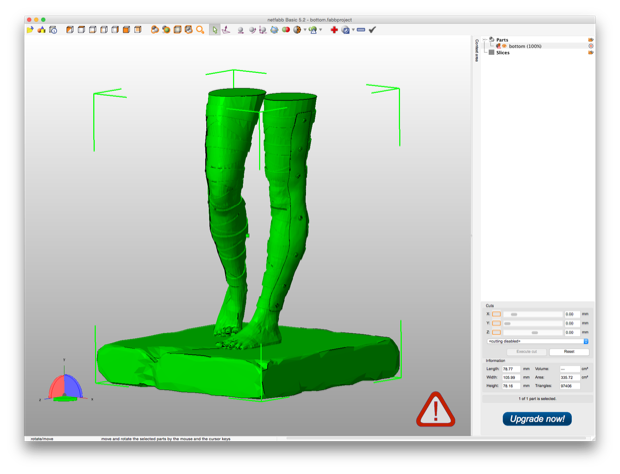Collapse the Parts tree node
This screenshot has width=620, height=474.
tap(486, 40)
